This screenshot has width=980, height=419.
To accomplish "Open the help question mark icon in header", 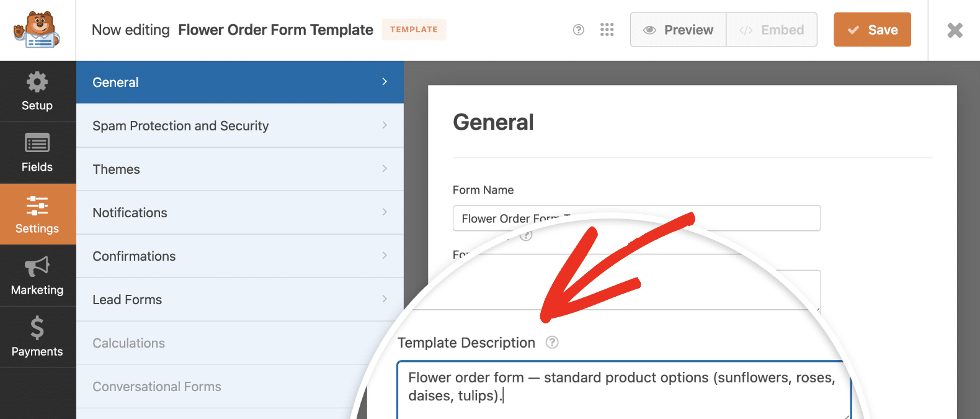I will pos(579,30).
